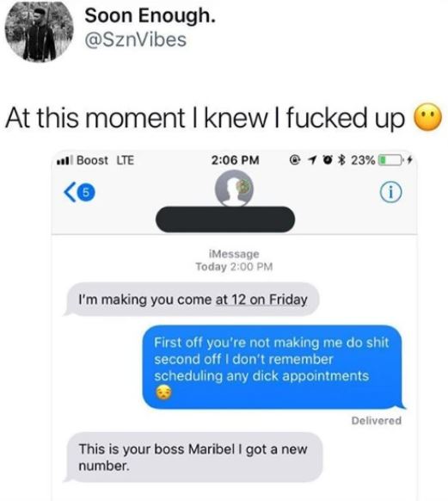Tap the alarm clock status icon

point(328,159)
